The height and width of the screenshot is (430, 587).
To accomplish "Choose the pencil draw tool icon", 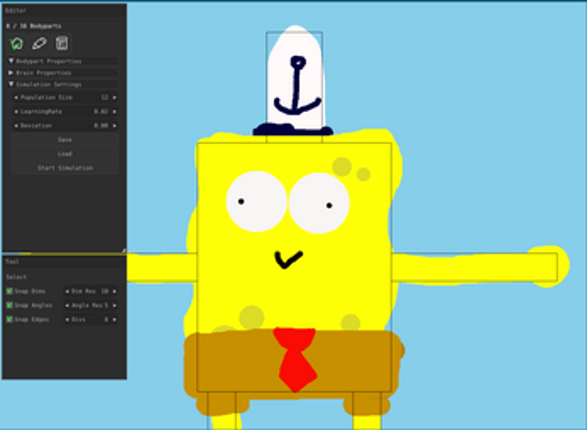I will coord(39,43).
